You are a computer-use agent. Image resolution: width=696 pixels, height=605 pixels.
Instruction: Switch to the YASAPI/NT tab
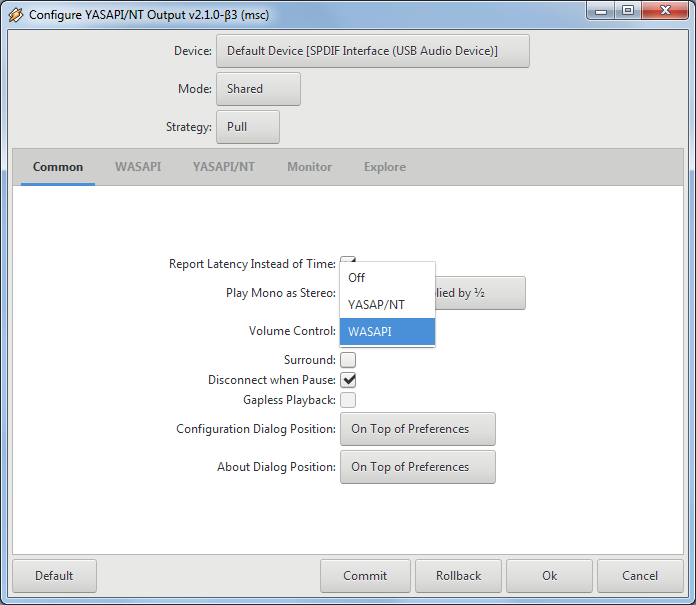pos(224,167)
